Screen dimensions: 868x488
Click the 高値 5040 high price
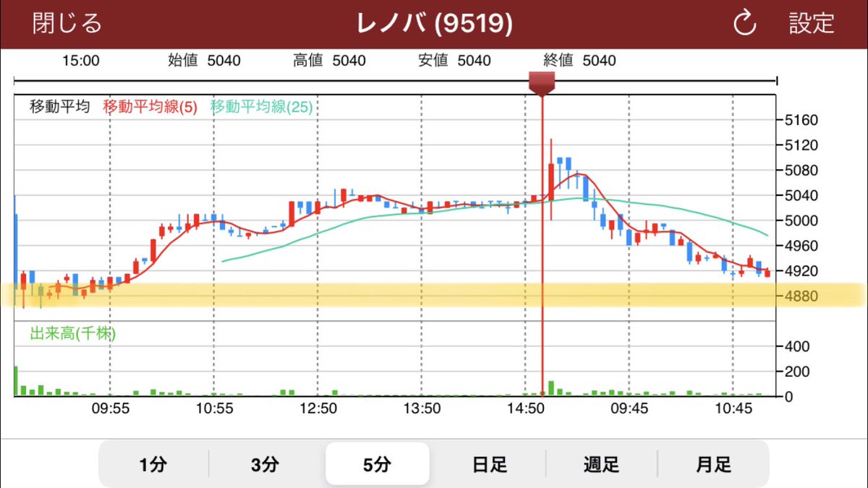coord(329,61)
